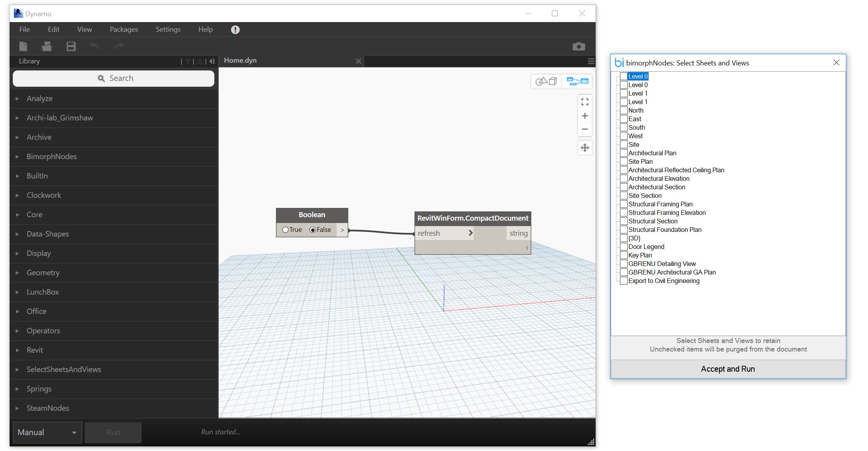Viewport: 868px width, 451px height.
Task: Click the Run button
Action: (x=113, y=432)
